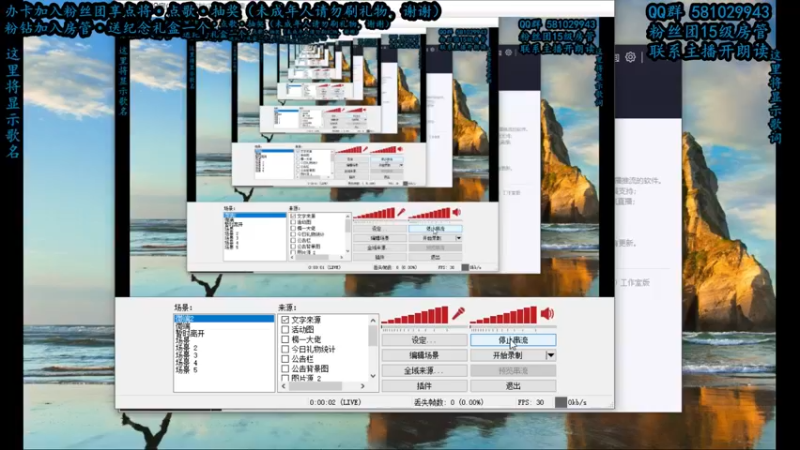
Task: Tick checkbox between 活动图 and 今日礼物统计
Action: click(285, 339)
